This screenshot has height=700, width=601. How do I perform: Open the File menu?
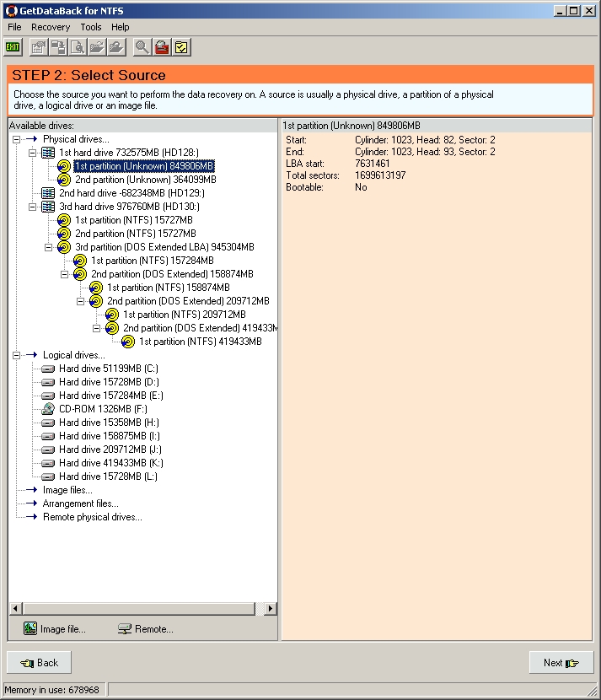pos(14,27)
